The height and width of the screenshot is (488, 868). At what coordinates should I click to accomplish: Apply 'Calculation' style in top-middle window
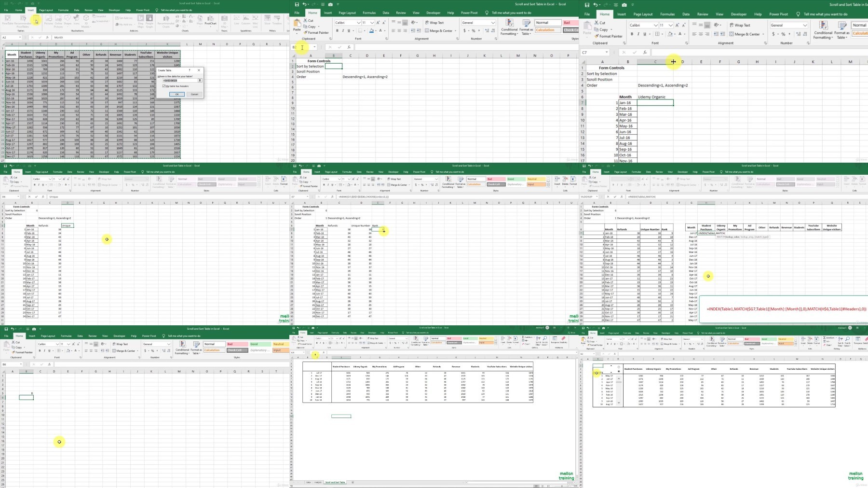point(548,30)
